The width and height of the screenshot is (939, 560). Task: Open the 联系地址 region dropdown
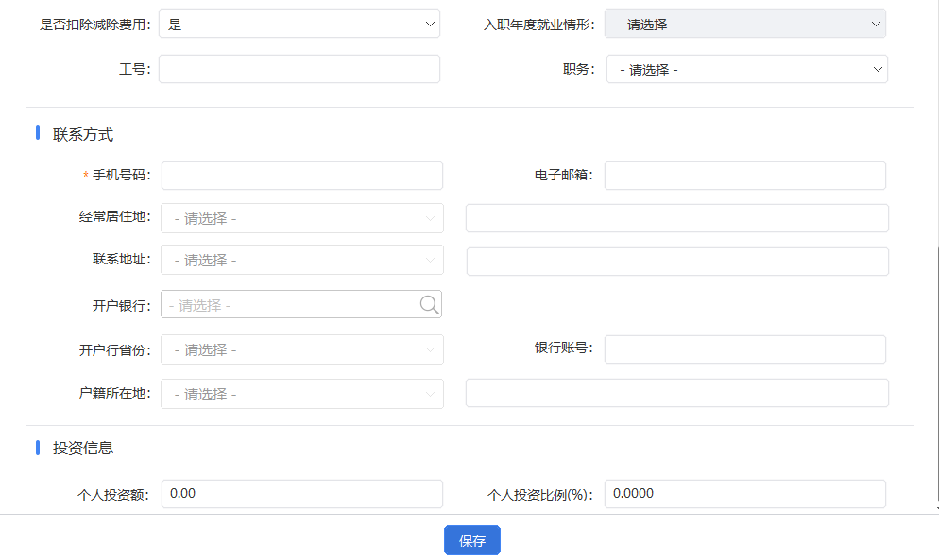[302, 260]
